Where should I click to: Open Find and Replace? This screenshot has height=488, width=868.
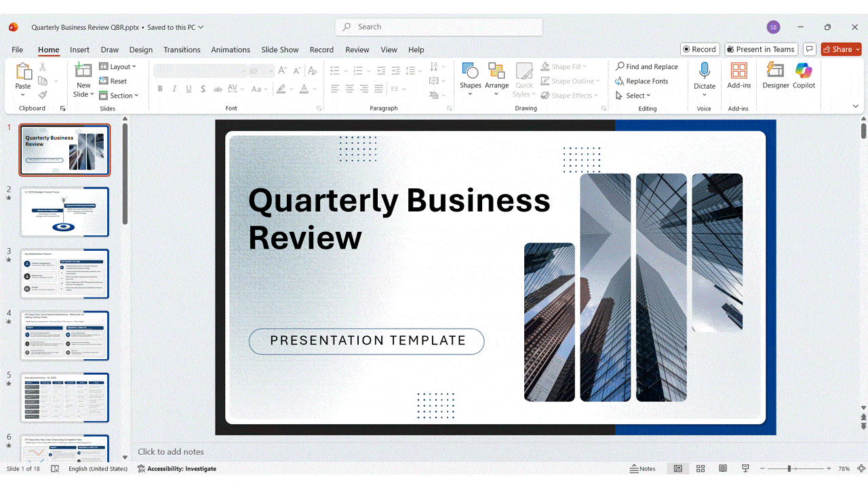(x=646, y=66)
